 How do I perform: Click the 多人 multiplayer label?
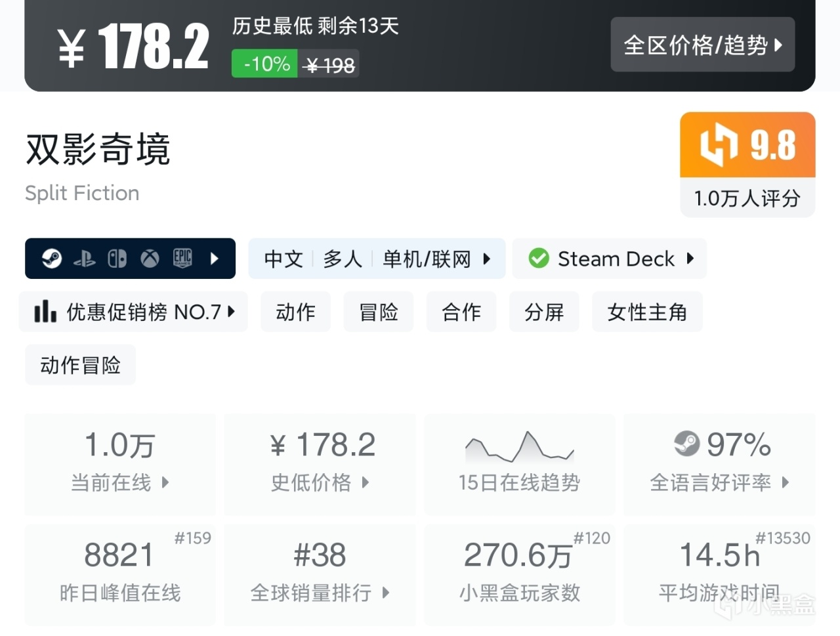[343, 259]
